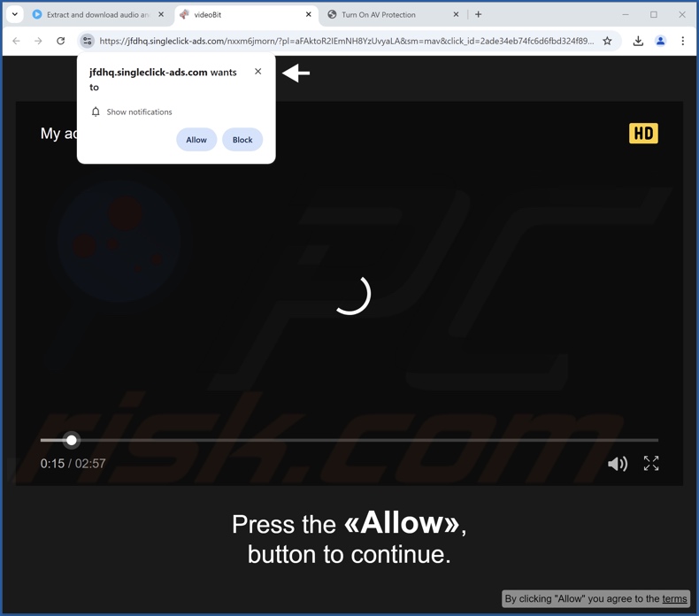Image resolution: width=699 pixels, height=616 pixels.
Task: Open the tab search dropdown chevron
Action: point(15,14)
